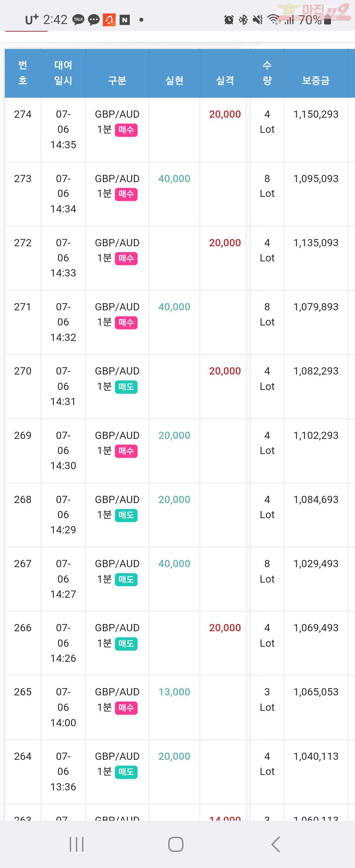The width and height of the screenshot is (355, 868).
Task: Select the 보증금 column header
Action: tap(316, 80)
